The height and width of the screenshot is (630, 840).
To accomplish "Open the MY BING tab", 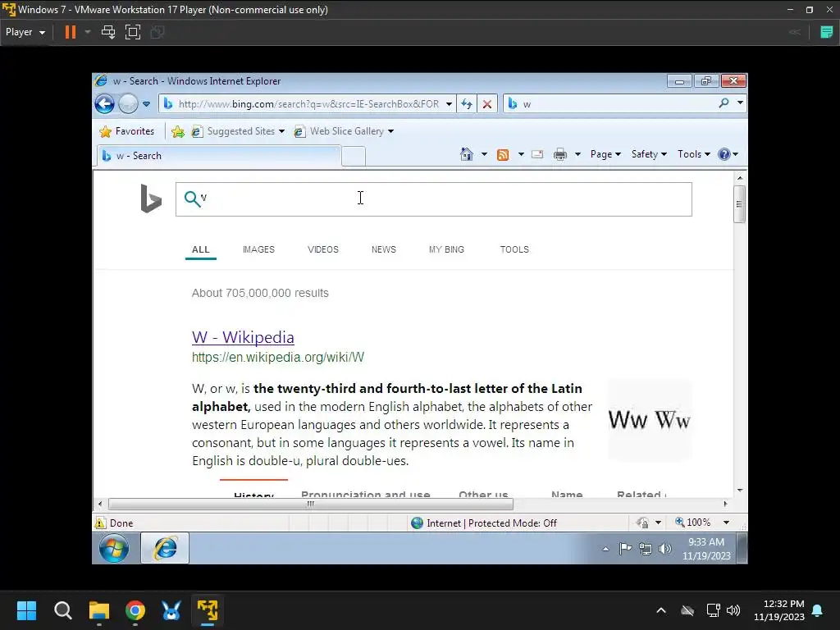I will (x=446, y=249).
